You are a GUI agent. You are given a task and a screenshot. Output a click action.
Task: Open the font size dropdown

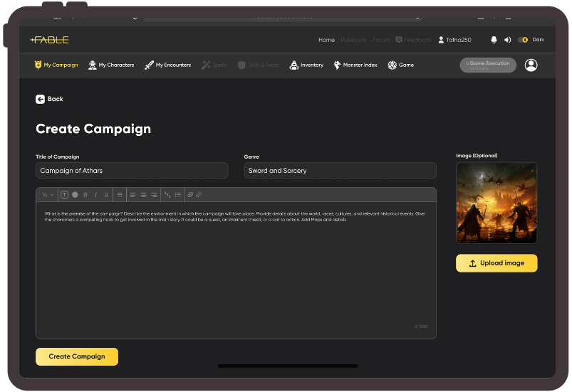click(x=47, y=194)
